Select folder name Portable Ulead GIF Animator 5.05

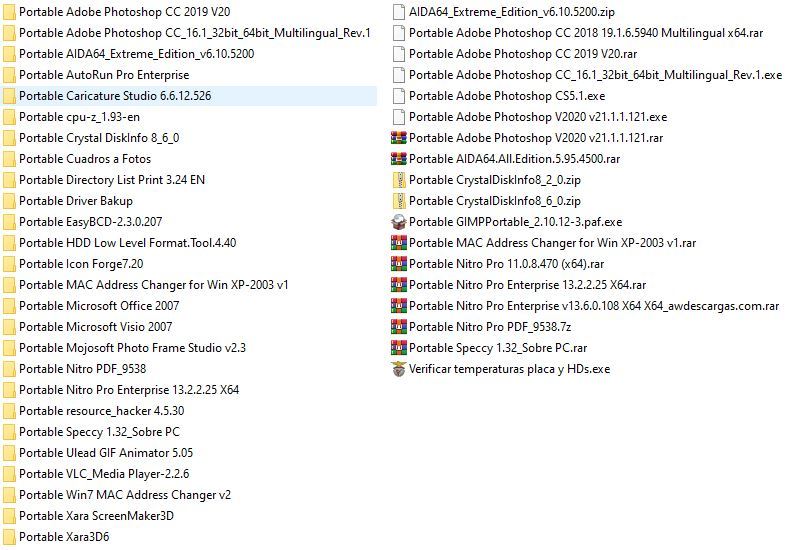[106, 453]
